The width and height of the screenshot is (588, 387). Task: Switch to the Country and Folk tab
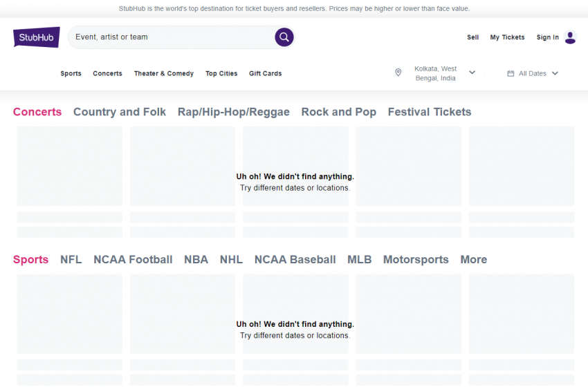[120, 112]
